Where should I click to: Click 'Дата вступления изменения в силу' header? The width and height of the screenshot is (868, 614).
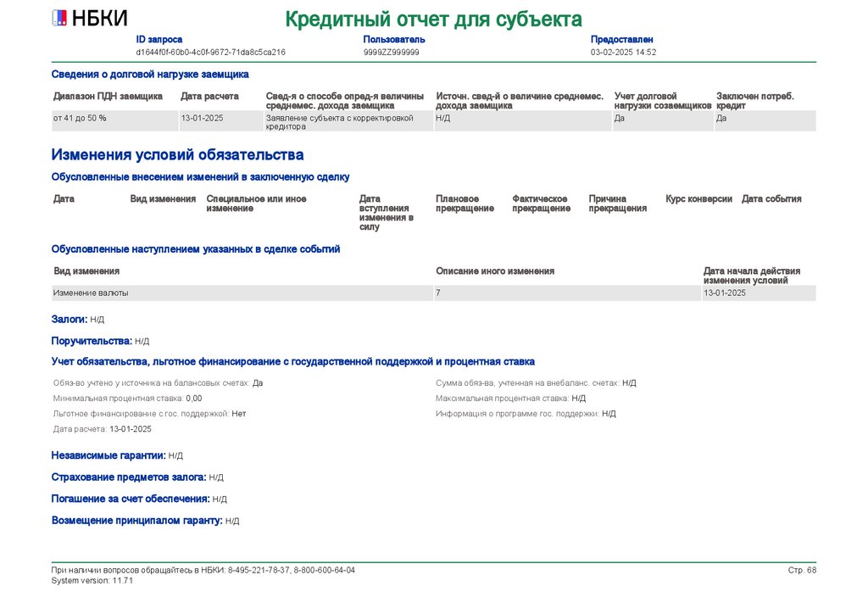tap(387, 213)
